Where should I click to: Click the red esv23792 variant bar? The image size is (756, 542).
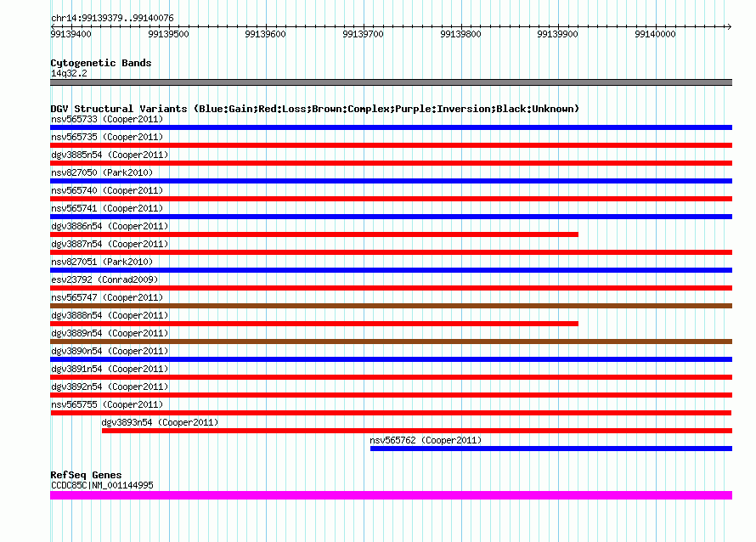pos(391,288)
